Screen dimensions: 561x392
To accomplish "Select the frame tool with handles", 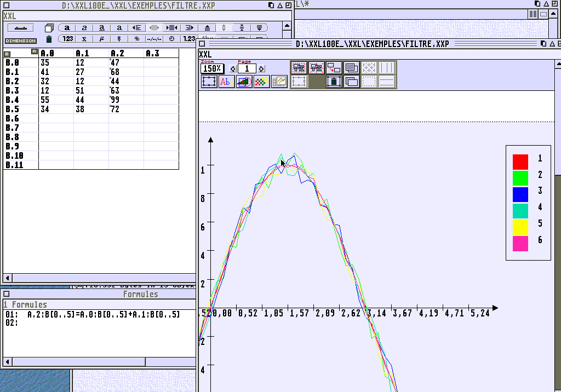I will coord(209,82).
